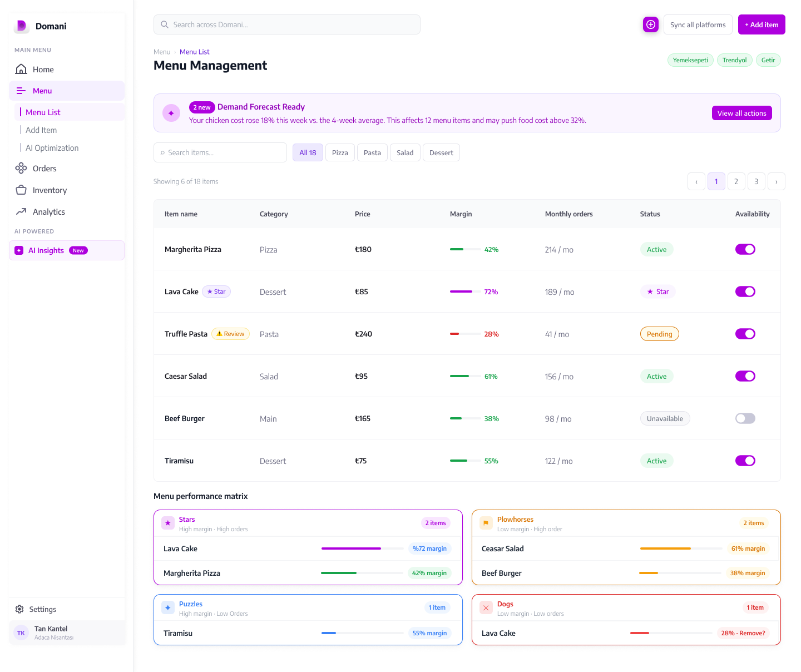This screenshot has height=672, width=801.
Task: Click the Stars quadrant star icon
Action: click(x=168, y=523)
